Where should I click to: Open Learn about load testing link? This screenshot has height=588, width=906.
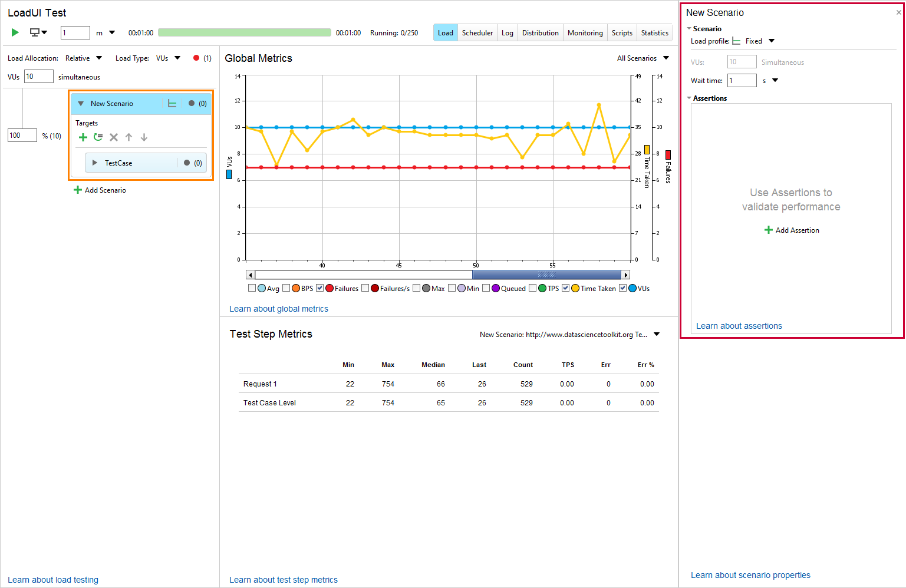coord(53,580)
